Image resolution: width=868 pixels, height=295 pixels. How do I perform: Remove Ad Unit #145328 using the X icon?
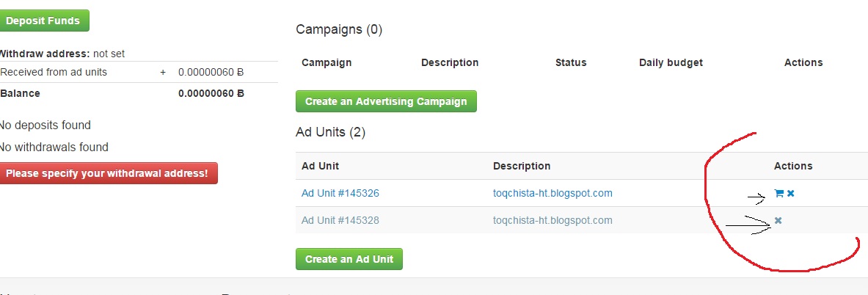point(778,220)
